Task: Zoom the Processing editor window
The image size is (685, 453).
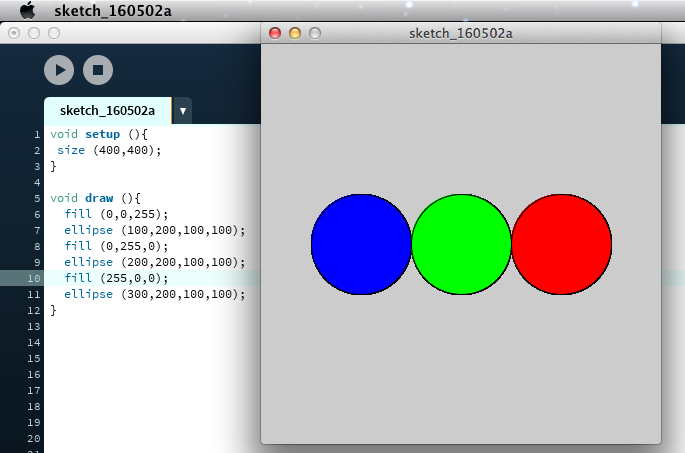Action: (54, 33)
